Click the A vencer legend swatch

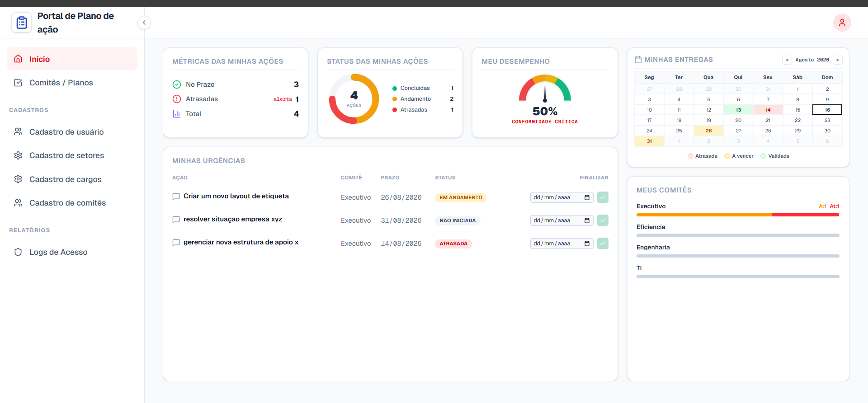tap(727, 156)
